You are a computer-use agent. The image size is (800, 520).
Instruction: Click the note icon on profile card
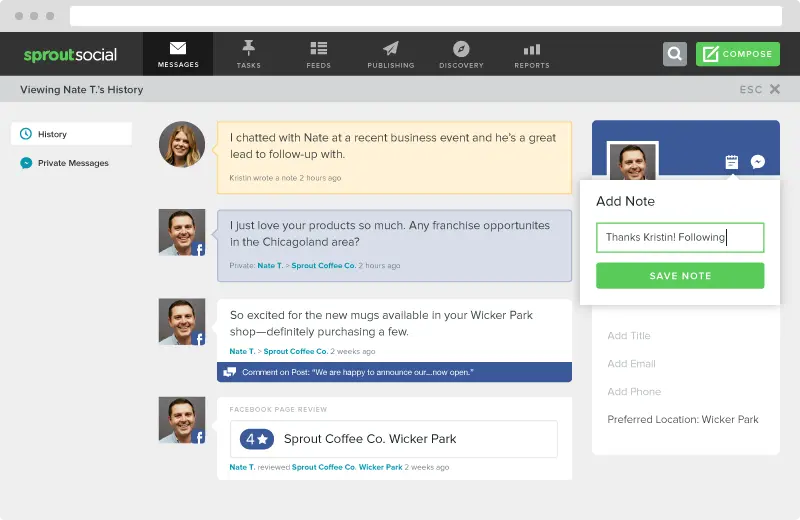pos(732,162)
